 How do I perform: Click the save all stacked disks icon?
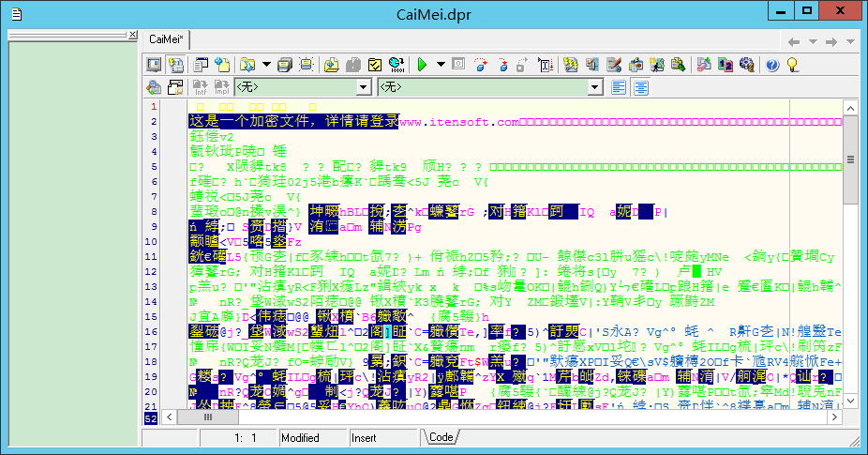pos(285,65)
